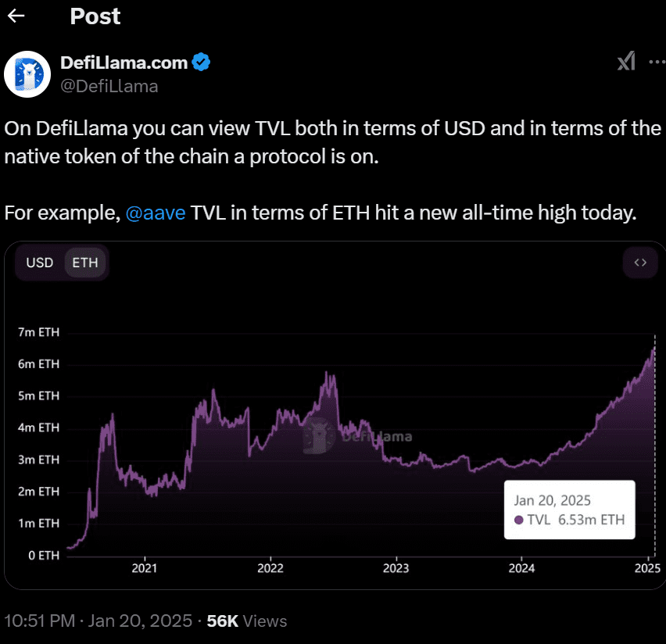Select the Post header tab
Viewport: 666px width, 644px height.
pos(95,16)
